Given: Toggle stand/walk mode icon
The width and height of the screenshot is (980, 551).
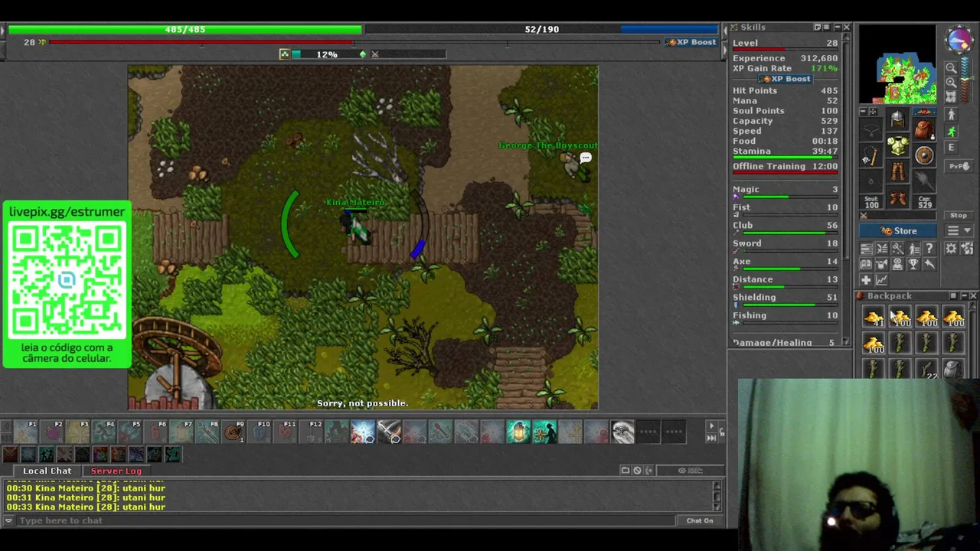Looking at the screenshot, I should 952,115.
